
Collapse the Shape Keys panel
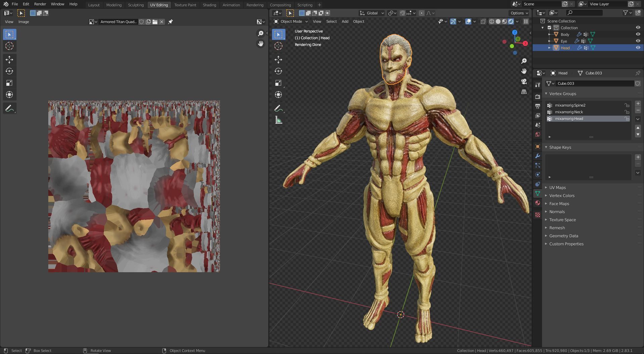tap(560, 147)
